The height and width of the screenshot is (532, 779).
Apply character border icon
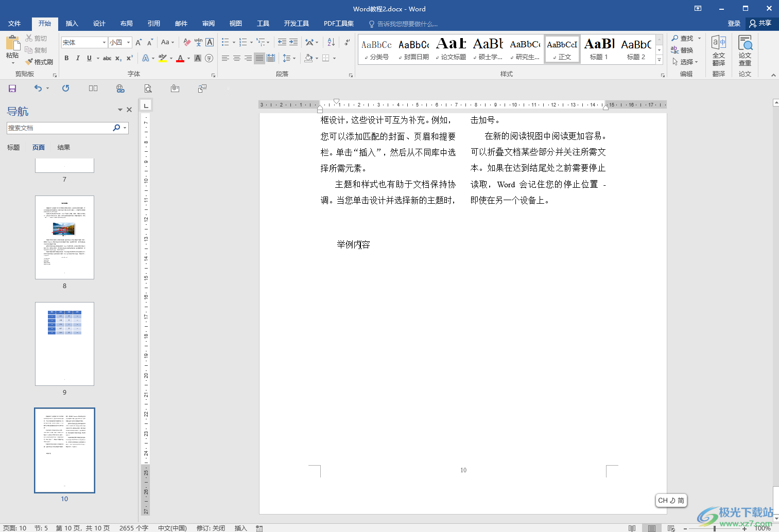click(210, 42)
